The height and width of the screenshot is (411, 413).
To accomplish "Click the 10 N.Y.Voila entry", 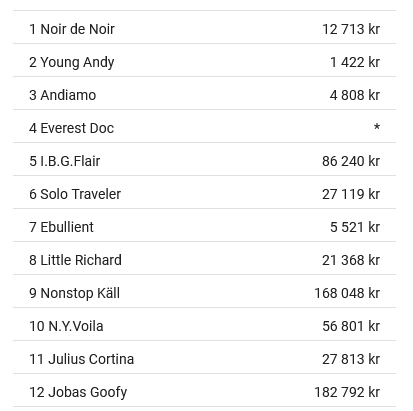I will pos(204,324).
